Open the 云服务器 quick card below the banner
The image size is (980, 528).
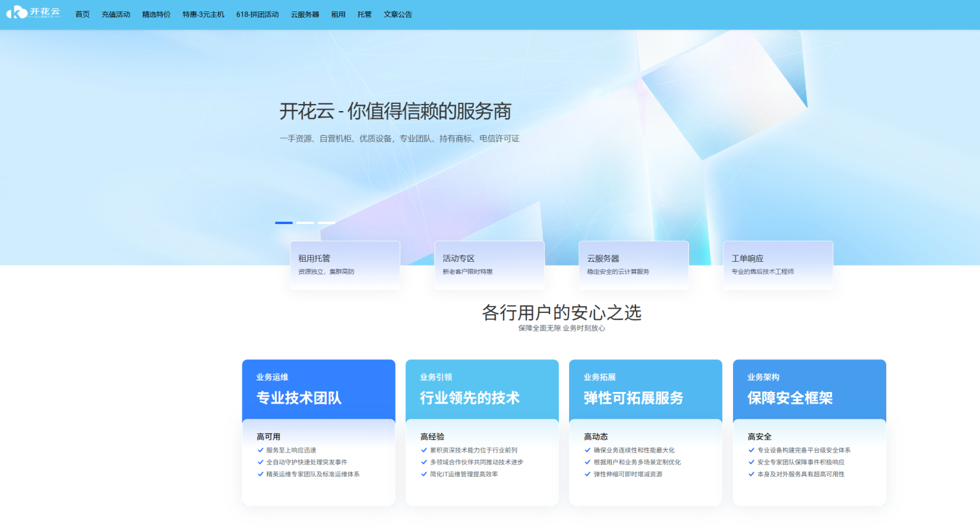pos(634,265)
